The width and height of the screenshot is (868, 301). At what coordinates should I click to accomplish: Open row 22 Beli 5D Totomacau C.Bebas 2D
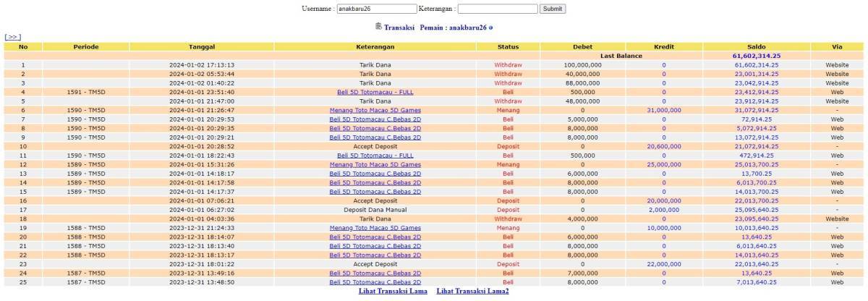coord(375,255)
